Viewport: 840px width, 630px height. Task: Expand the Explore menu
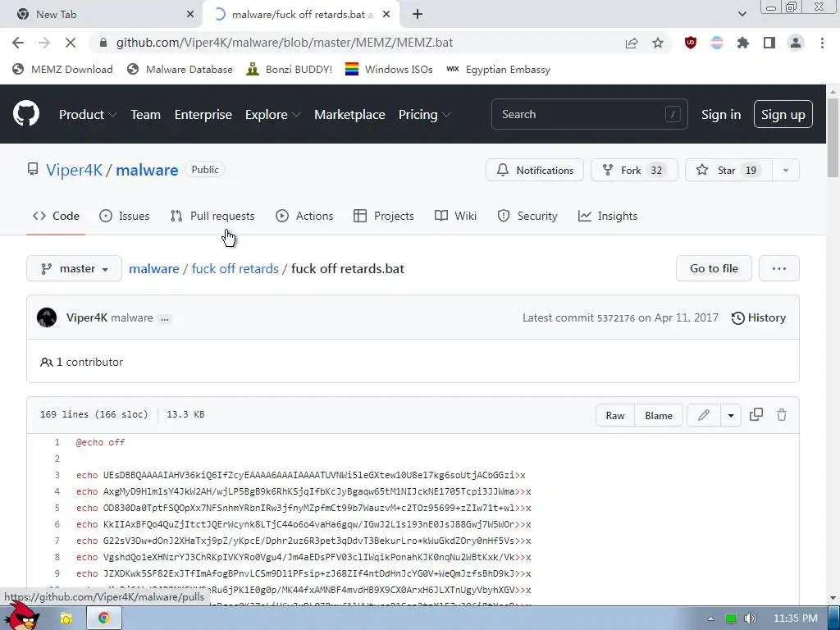tap(272, 115)
